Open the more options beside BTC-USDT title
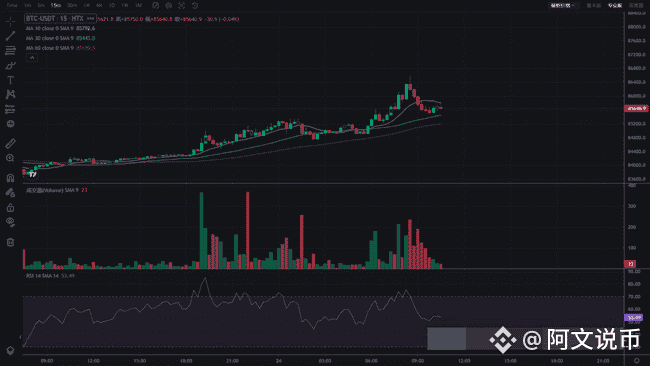 click(x=90, y=19)
